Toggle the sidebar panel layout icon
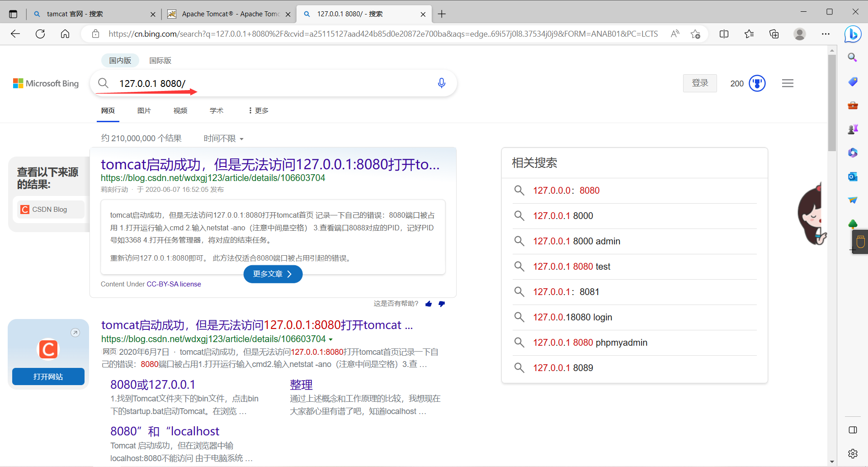This screenshot has width=868, height=467. click(853, 430)
